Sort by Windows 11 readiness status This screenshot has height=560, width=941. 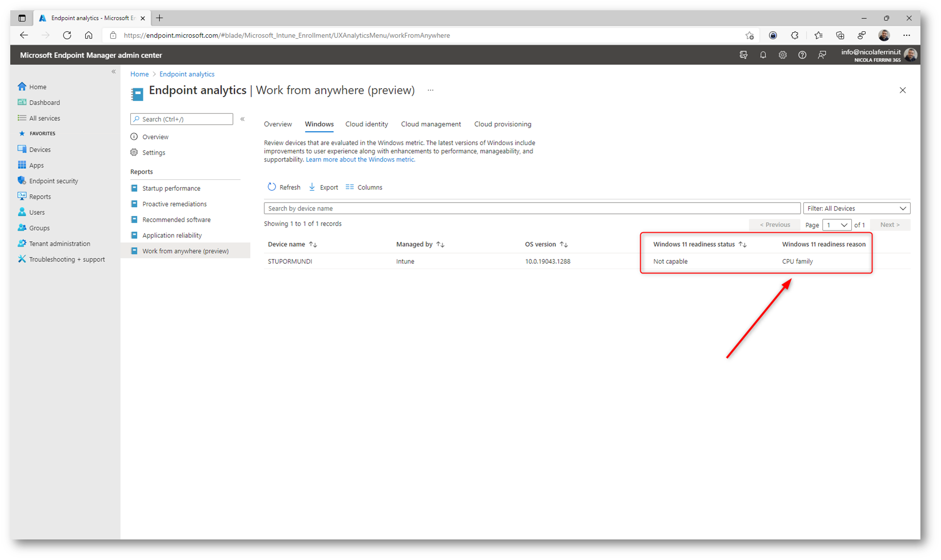pos(742,244)
